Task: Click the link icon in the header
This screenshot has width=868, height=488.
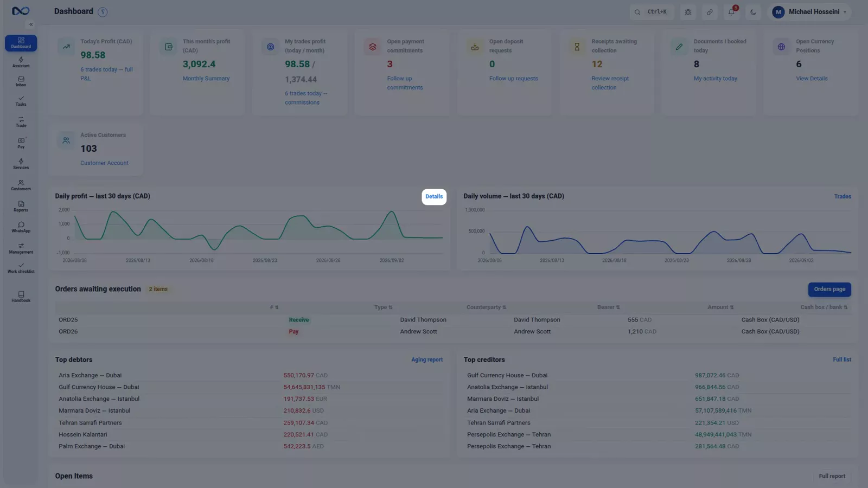Action: [x=710, y=12]
